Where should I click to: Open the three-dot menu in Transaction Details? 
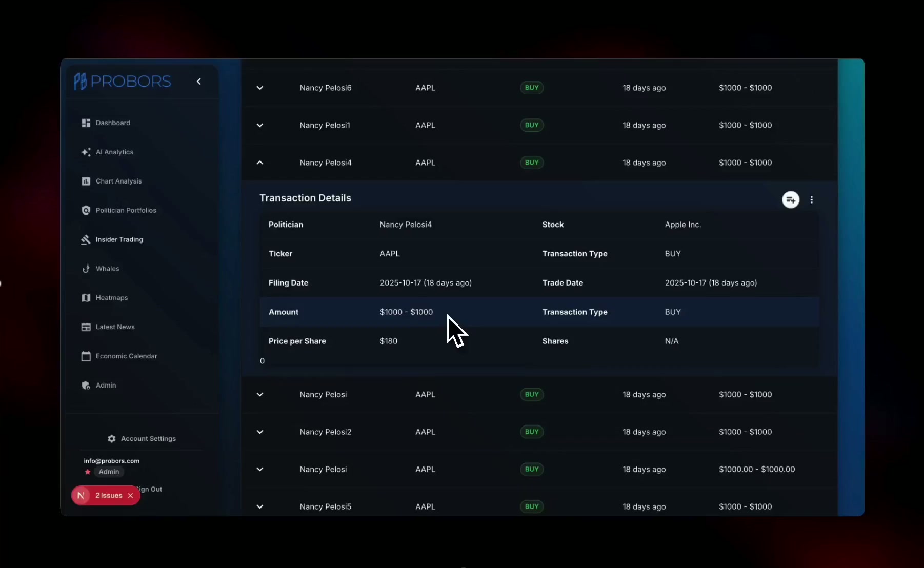tap(811, 200)
